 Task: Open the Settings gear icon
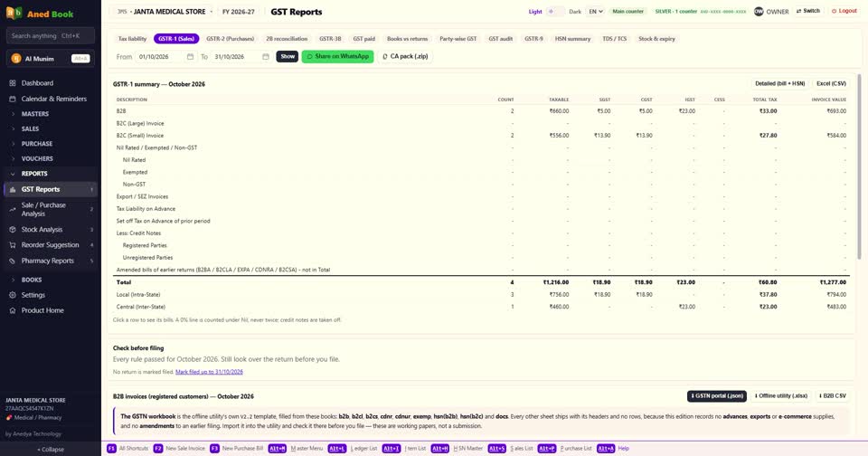pos(12,295)
